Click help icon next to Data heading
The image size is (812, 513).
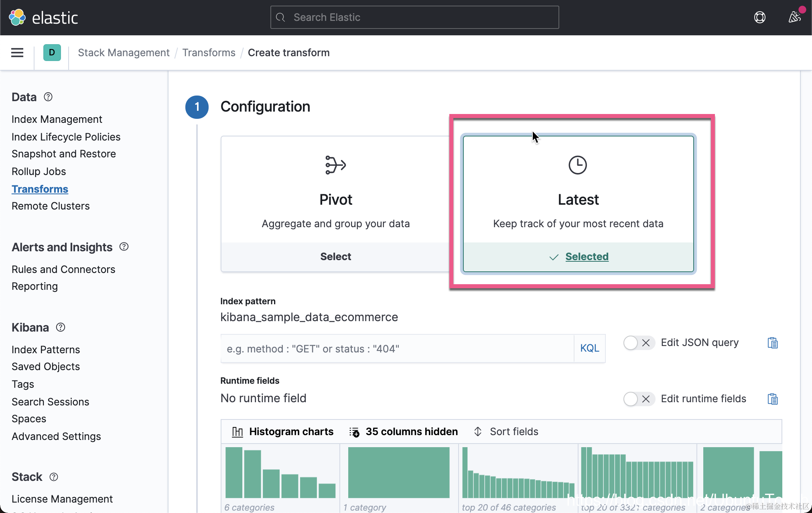point(48,97)
